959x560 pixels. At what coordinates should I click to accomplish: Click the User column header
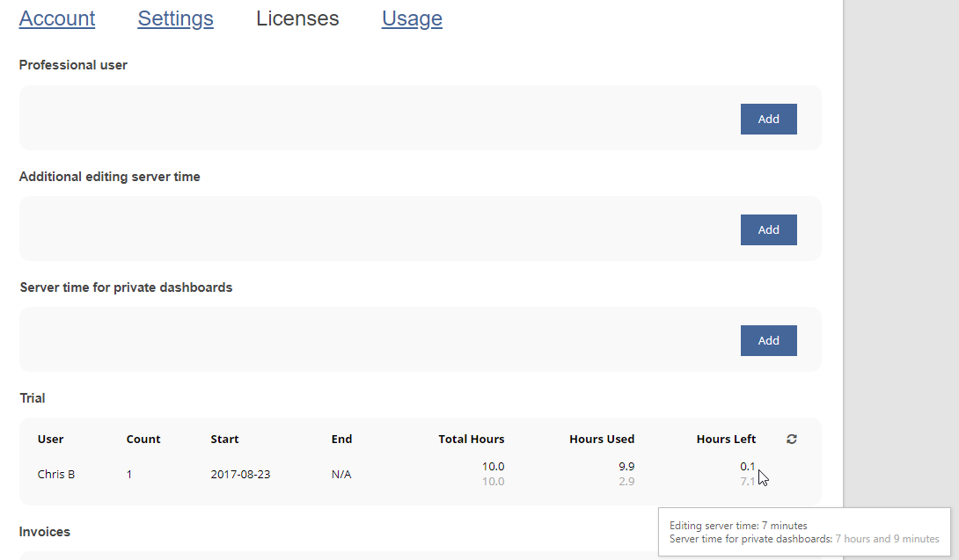[x=50, y=440]
